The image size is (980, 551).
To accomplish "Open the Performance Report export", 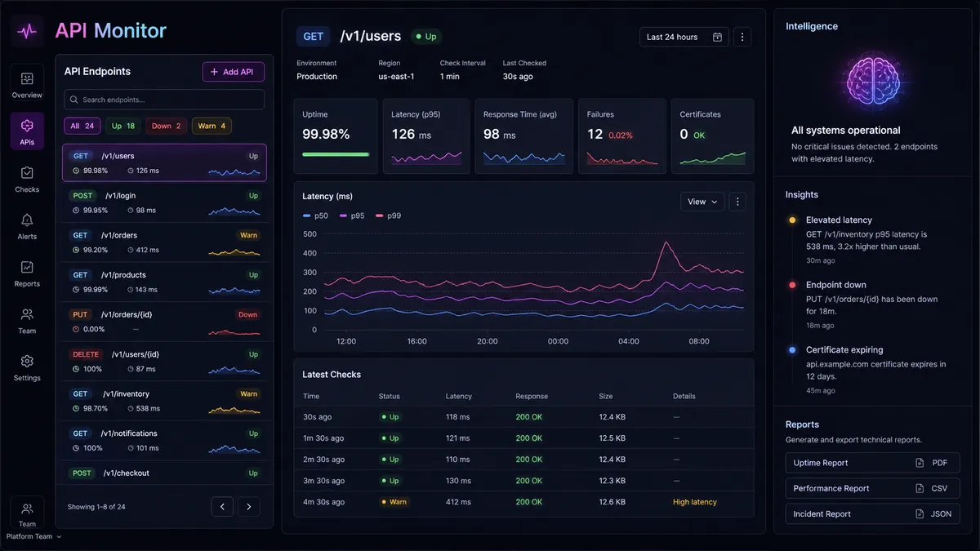I will pos(872,488).
